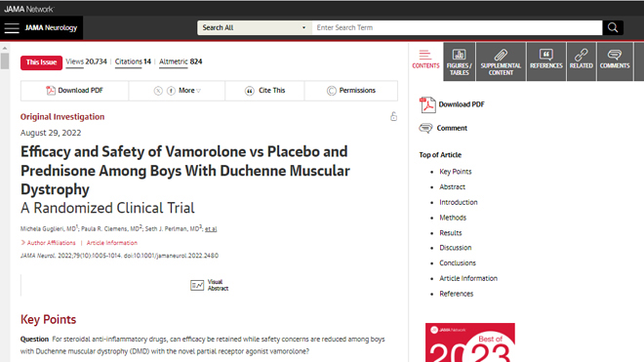
Task: Open Figures / Tables panel
Action: 460,61
